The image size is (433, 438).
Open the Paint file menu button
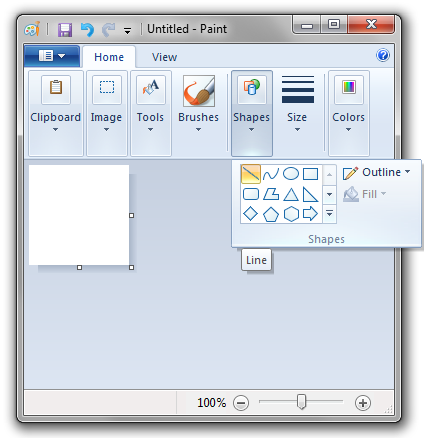52,56
